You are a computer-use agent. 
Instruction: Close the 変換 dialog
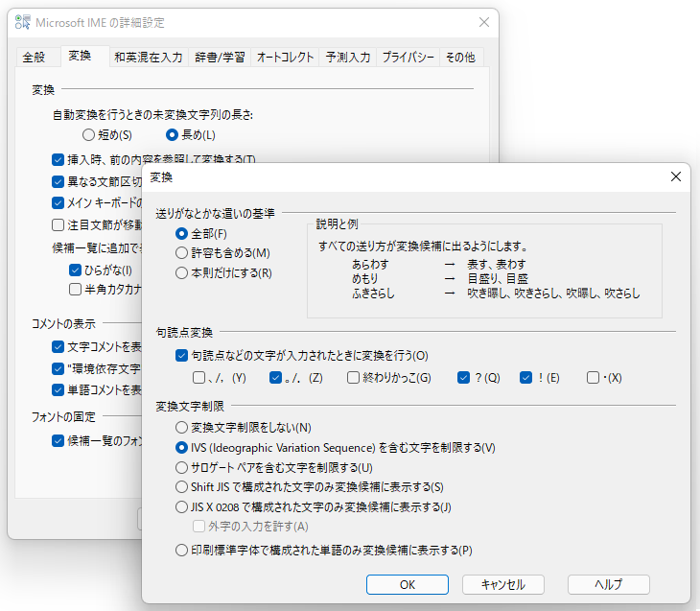[x=675, y=176]
